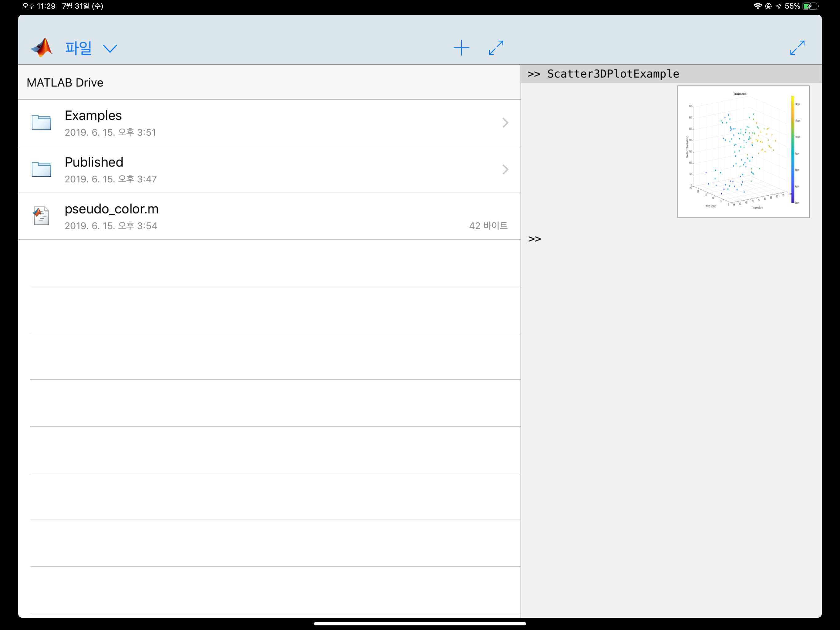Image resolution: width=840 pixels, height=630 pixels.
Task: Tap the MATLAB logo icon
Action: (42, 48)
